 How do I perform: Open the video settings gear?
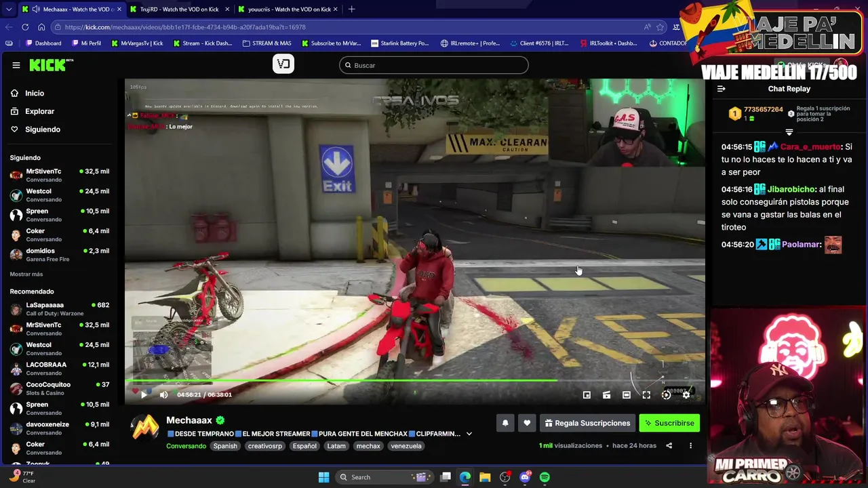point(686,394)
